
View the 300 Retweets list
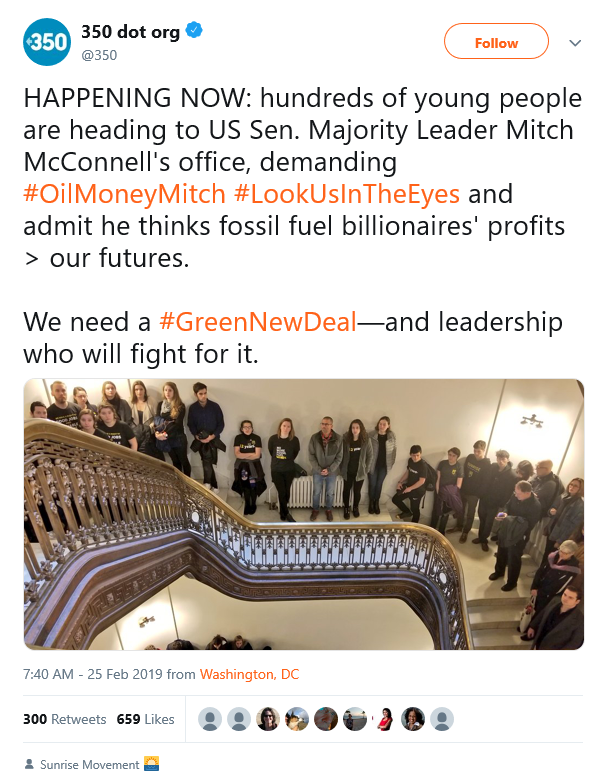click(x=64, y=719)
